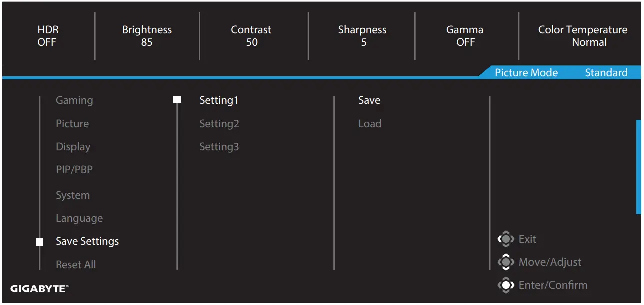Click the Contrast 50 indicator

251,36
